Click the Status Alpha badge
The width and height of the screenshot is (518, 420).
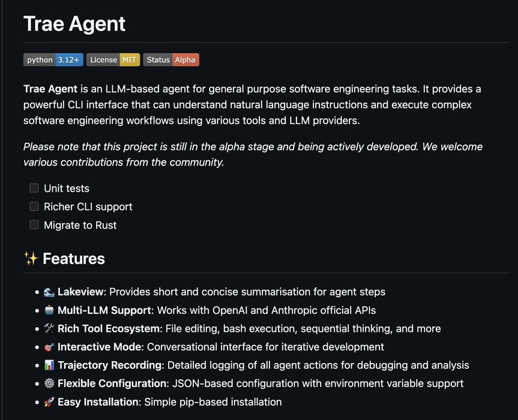171,60
